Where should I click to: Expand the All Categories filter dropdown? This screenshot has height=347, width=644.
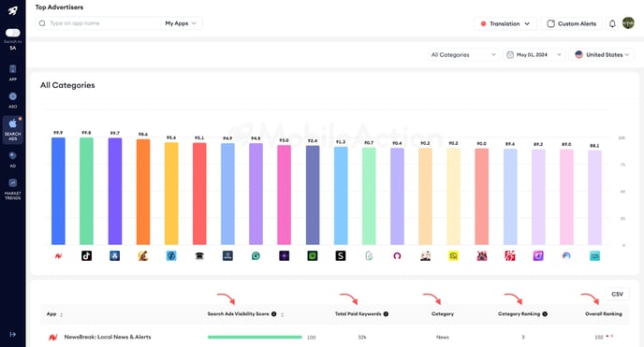pyautogui.click(x=463, y=54)
